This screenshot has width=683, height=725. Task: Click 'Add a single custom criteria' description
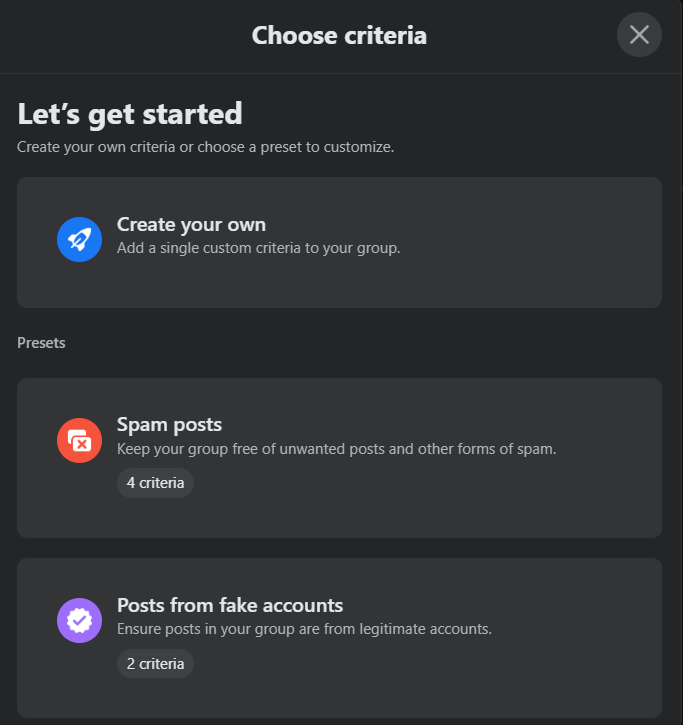point(258,248)
